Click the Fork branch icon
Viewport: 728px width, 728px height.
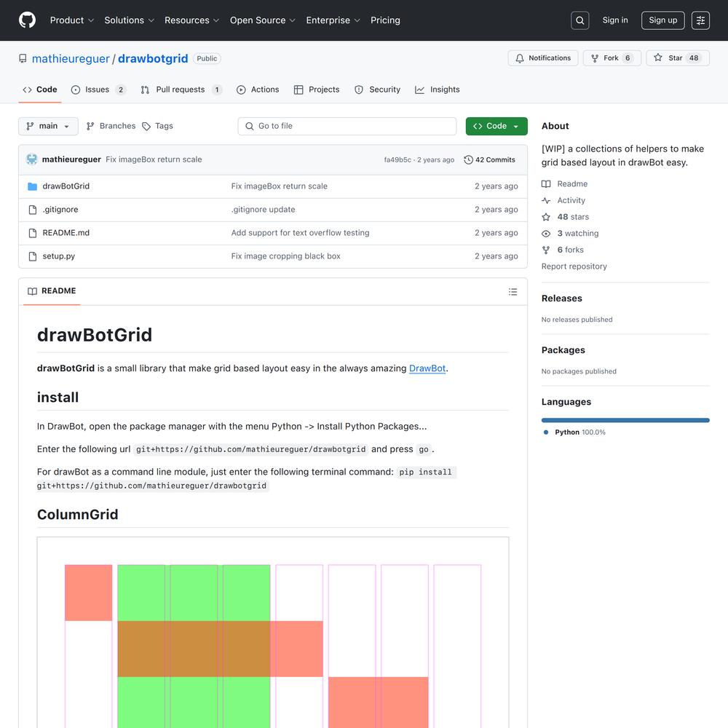pyautogui.click(x=595, y=58)
